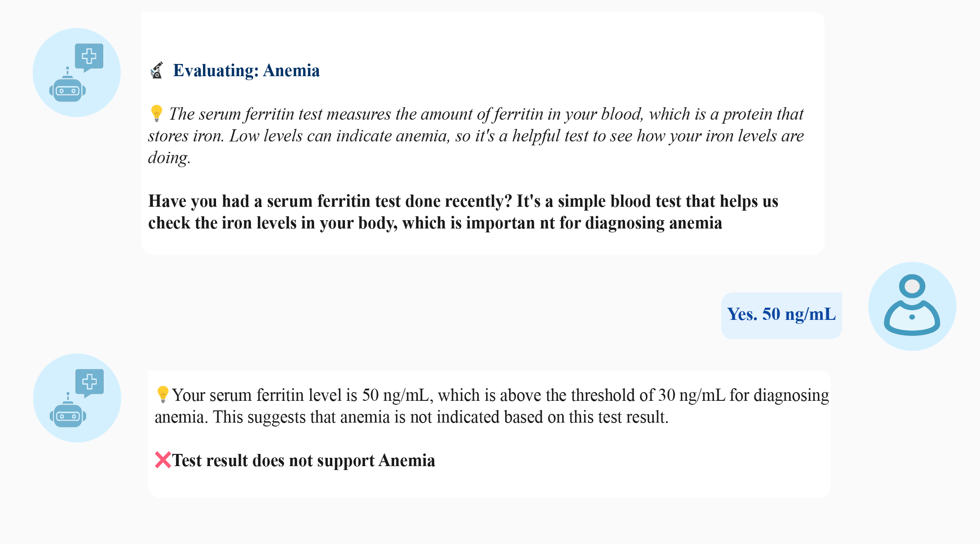Click 'Test result does not support Anemia' text

303,460
